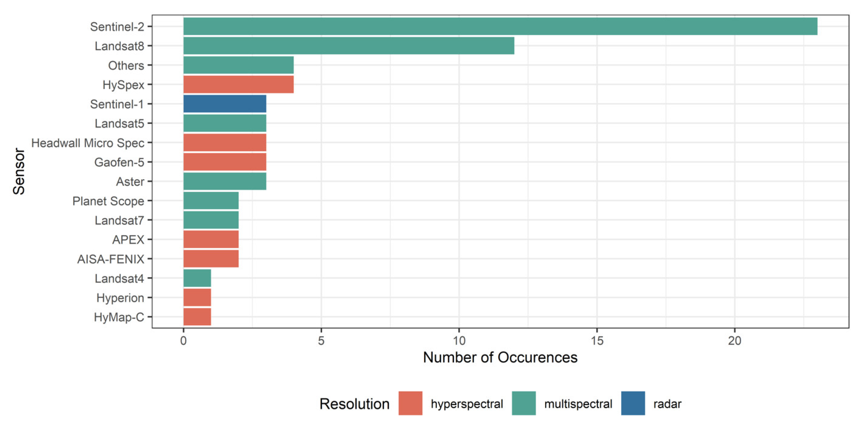Click the Hyperion axis label
The image size is (868, 425).
[x=120, y=298]
